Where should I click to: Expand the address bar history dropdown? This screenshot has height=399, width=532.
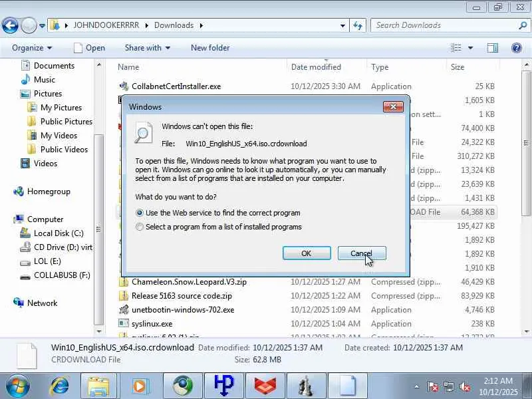[x=342, y=25]
